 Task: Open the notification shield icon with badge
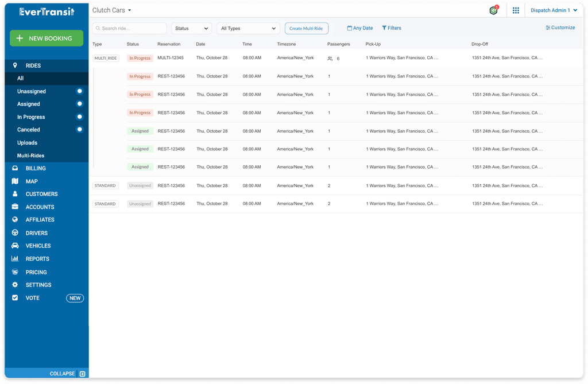(494, 10)
